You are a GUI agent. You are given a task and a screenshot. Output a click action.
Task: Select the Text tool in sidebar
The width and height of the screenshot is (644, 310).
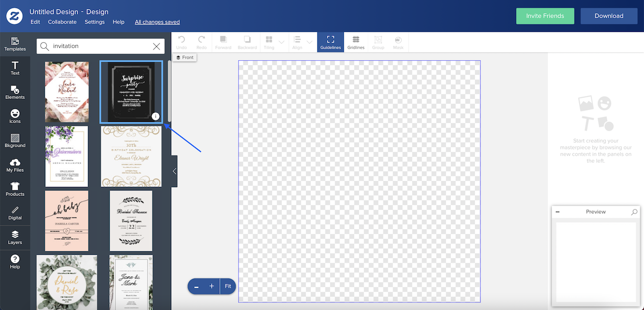[15, 68]
